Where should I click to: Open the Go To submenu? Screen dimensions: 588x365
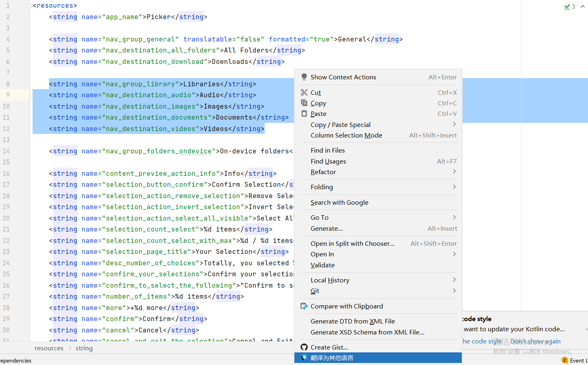[378, 217]
